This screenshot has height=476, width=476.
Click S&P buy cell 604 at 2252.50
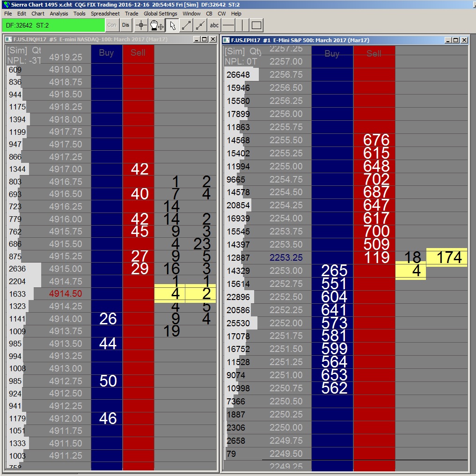coord(333,297)
